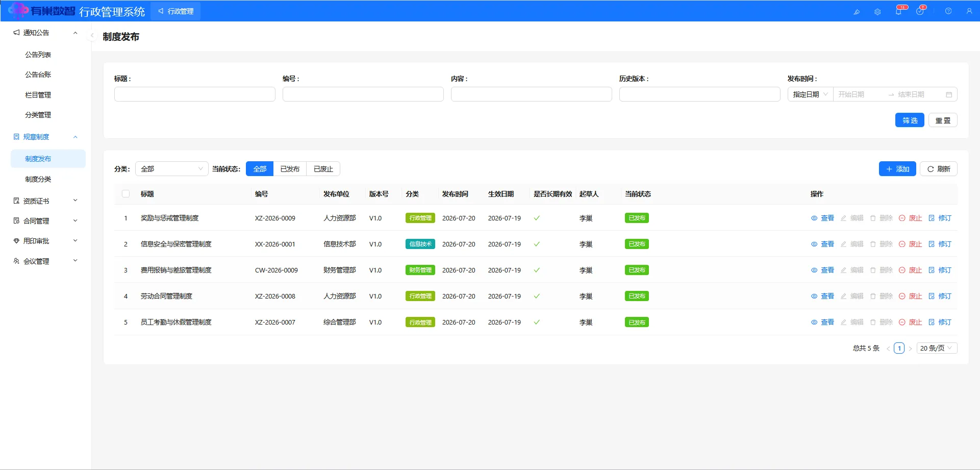The image size is (980, 470).
Task: Click the previous page arrow
Action: pyautogui.click(x=888, y=349)
